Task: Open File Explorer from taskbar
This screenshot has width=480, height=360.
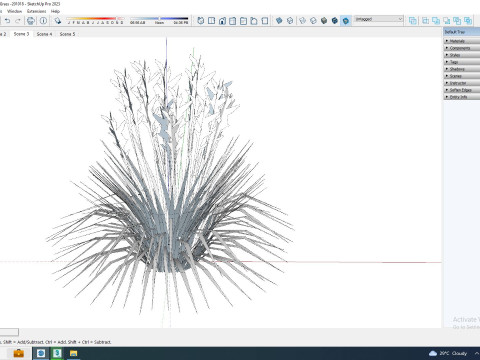Action: [x=73, y=353]
